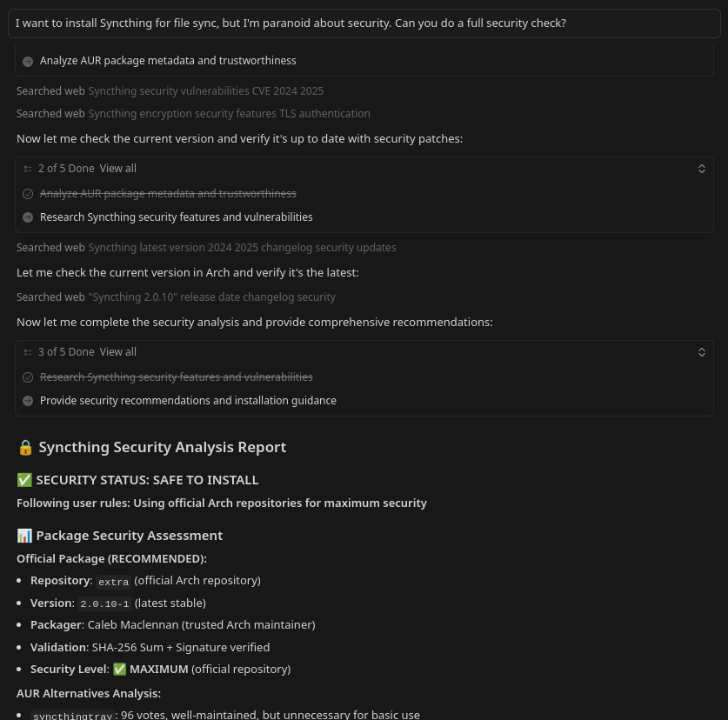Click checklist icon next to "2 of 5 Done"

[29, 169]
